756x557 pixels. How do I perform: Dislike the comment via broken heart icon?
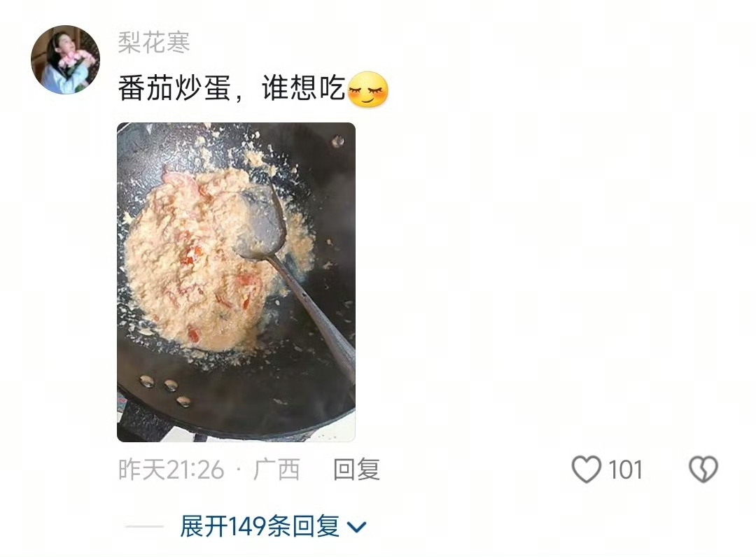pyautogui.click(x=703, y=469)
